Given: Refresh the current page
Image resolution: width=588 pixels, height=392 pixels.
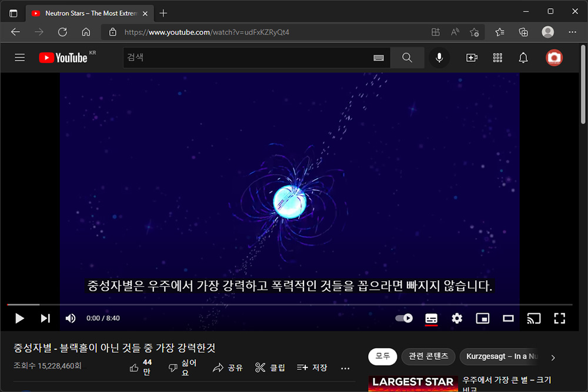Looking at the screenshot, I should pyautogui.click(x=63, y=32).
